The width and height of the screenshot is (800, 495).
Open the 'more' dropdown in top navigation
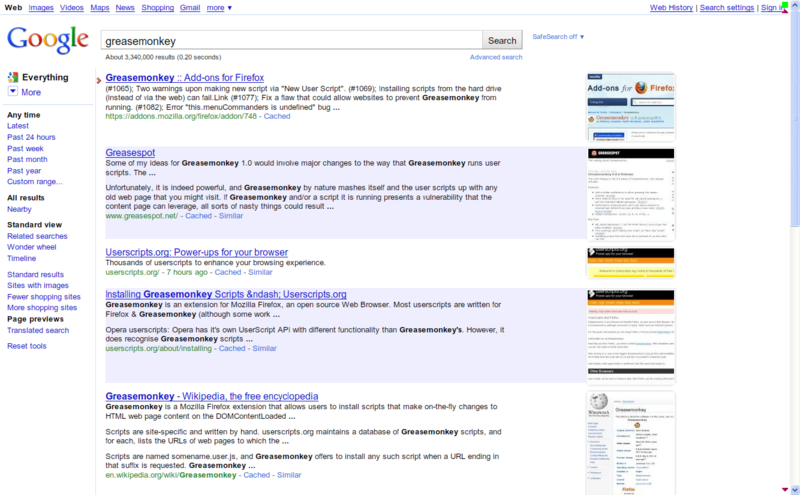219,8
